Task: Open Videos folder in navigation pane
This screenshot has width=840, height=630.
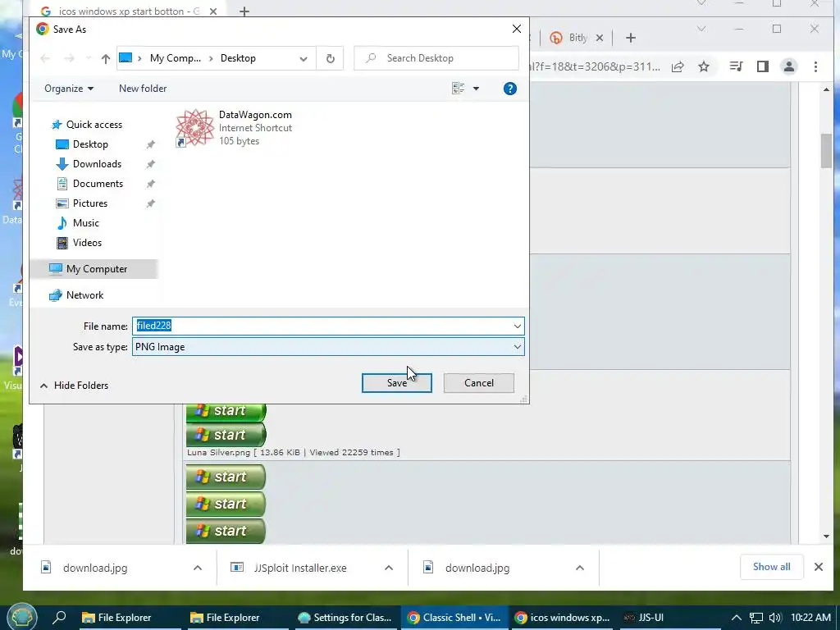Action: (x=87, y=243)
